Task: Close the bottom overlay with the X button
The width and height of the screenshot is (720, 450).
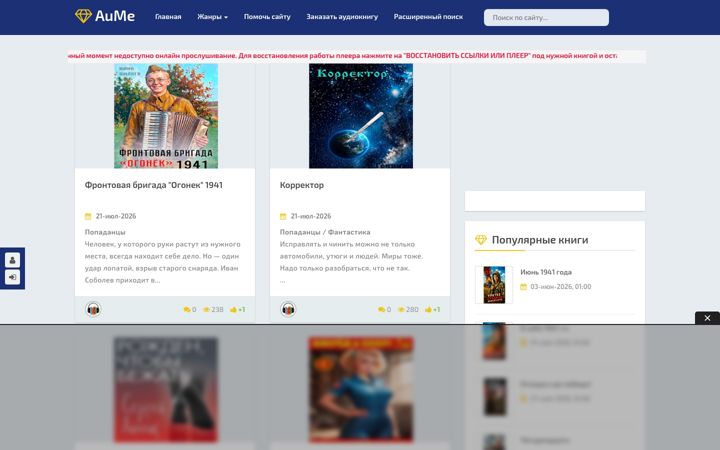Action: 707,318
